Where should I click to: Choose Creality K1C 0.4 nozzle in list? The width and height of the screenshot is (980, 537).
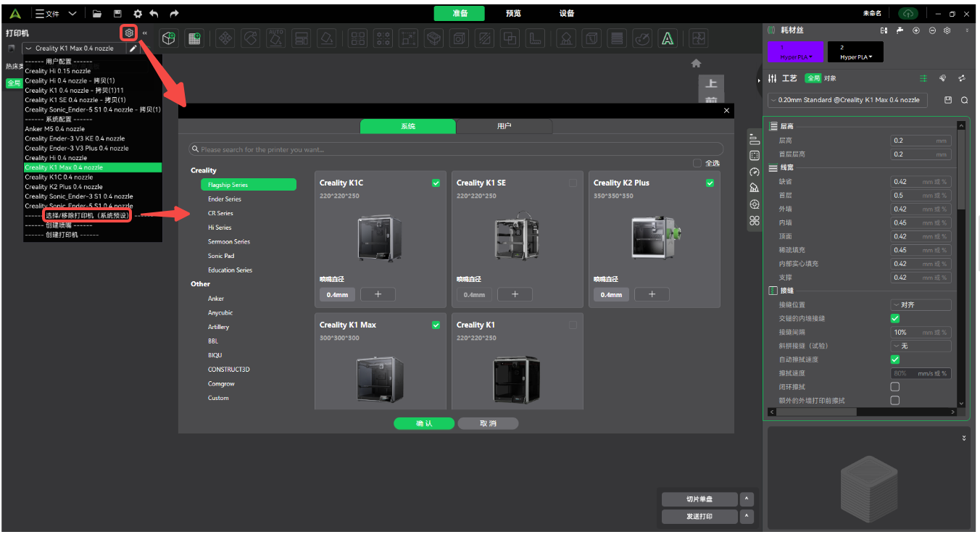(59, 177)
